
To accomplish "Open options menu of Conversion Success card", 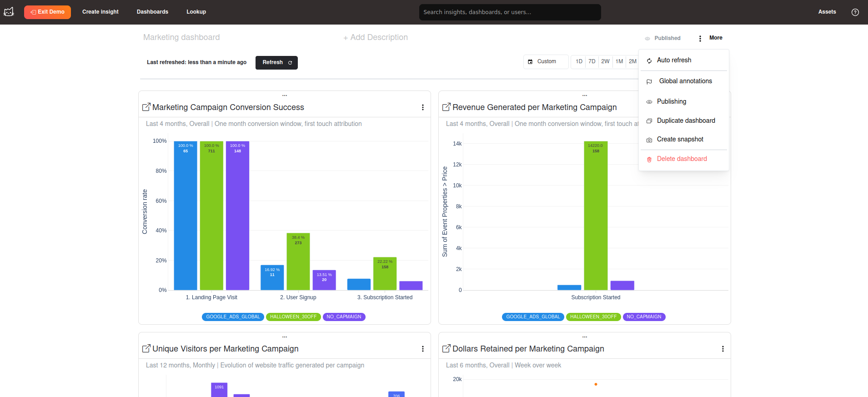I will [422, 107].
